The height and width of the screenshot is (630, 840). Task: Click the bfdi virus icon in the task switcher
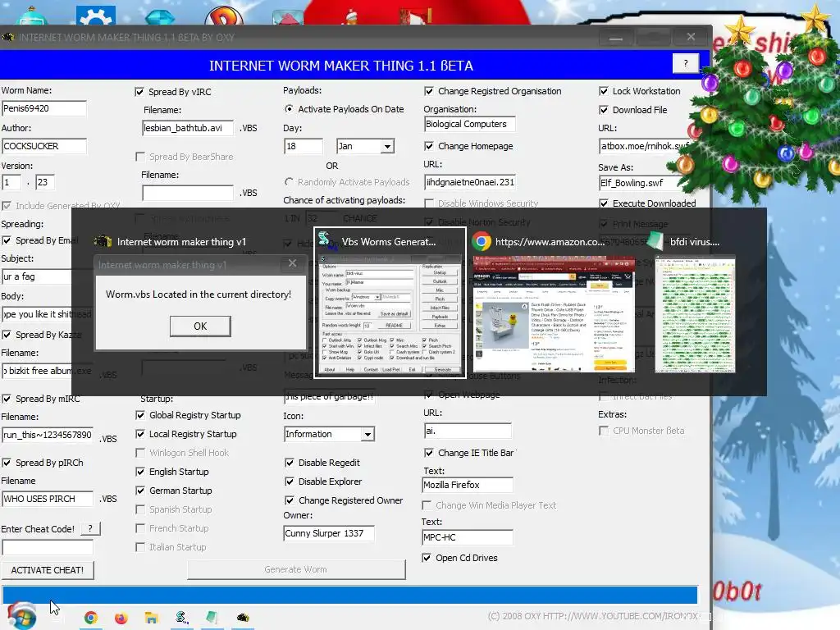click(655, 242)
